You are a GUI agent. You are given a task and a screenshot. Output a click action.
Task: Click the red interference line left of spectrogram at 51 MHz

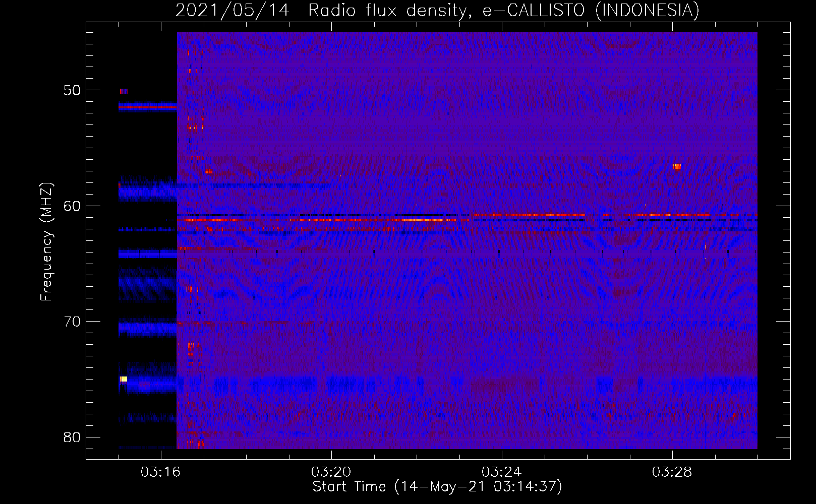[x=148, y=107]
